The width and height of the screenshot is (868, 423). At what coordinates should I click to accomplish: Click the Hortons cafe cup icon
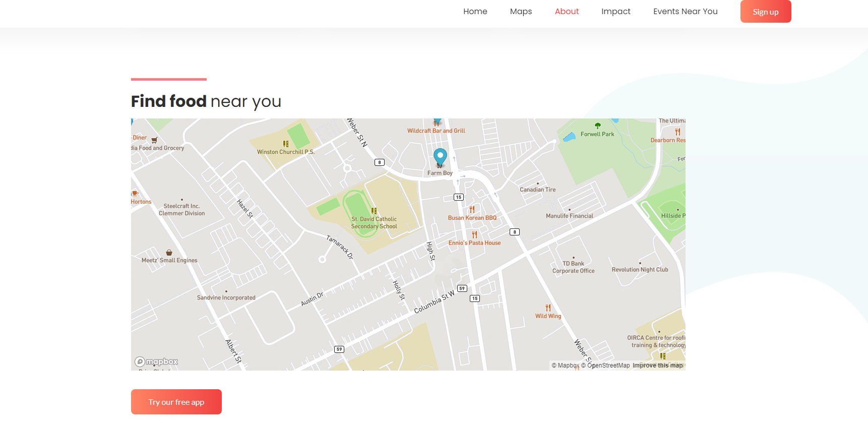coord(135,194)
